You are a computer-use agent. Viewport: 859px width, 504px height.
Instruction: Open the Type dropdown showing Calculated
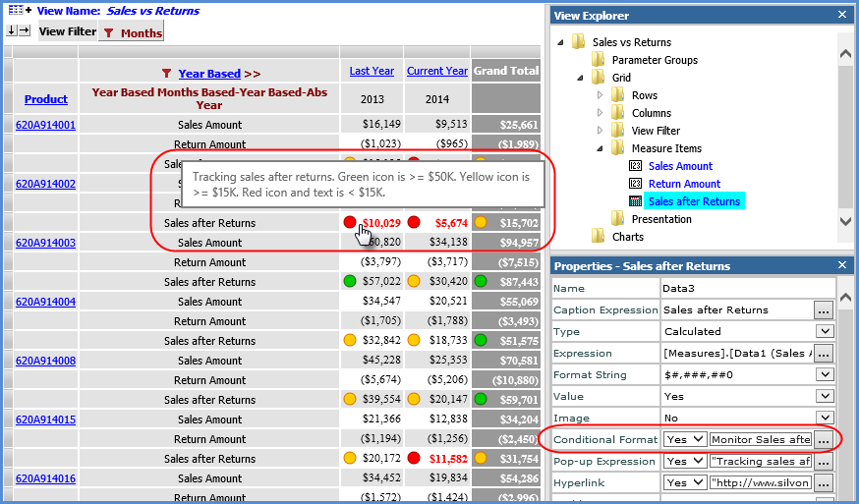coord(826,331)
